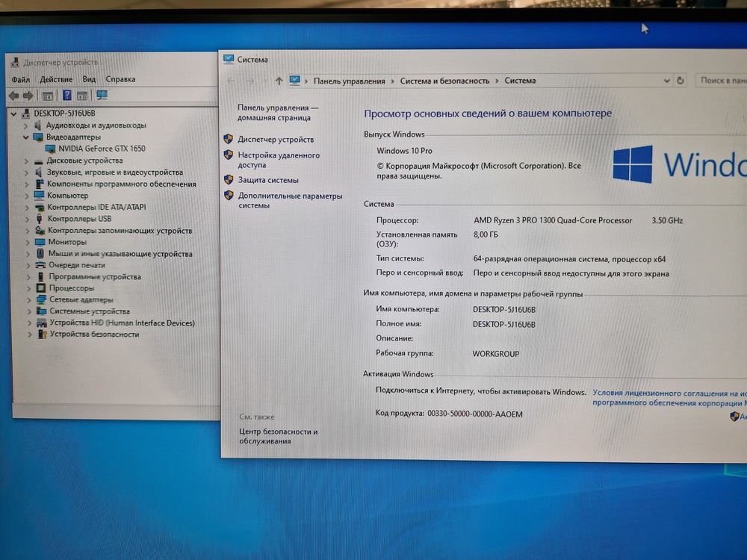Click the product code 00330-50000-00000-AAOEM text

[474, 414]
